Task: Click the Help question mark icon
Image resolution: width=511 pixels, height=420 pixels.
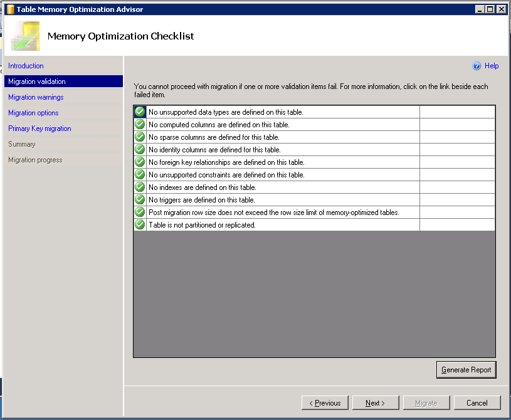Action: point(477,66)
